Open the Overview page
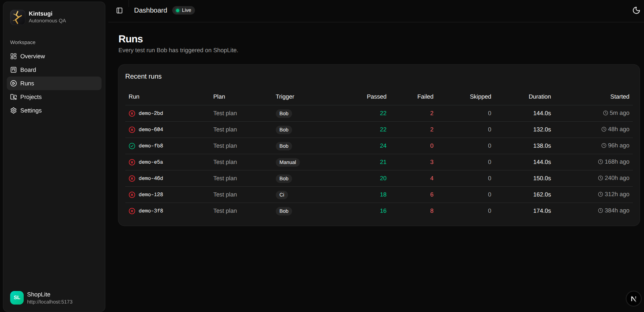The width and height of the screenshot is (644, 312). pos(54,56)
